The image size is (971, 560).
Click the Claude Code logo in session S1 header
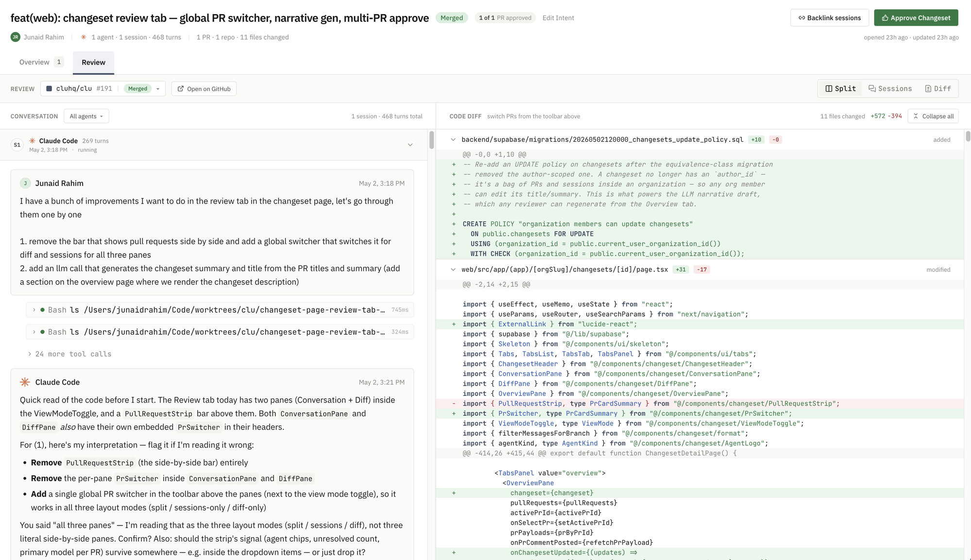click(x=33, y=140)
